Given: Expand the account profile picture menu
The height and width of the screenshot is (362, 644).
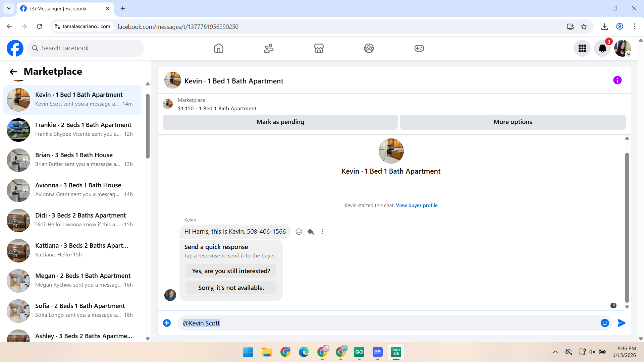Looking at the screenshot, I should [x=623, y=49].
